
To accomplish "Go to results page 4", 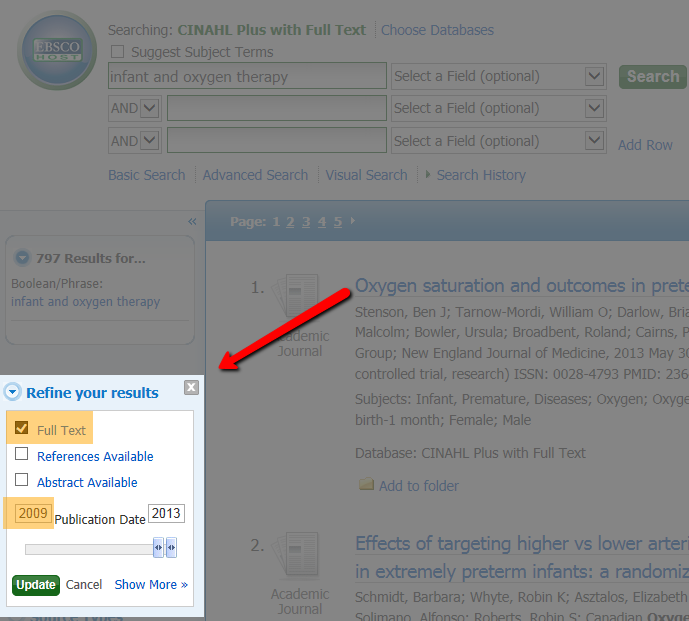I will [322, 222].
